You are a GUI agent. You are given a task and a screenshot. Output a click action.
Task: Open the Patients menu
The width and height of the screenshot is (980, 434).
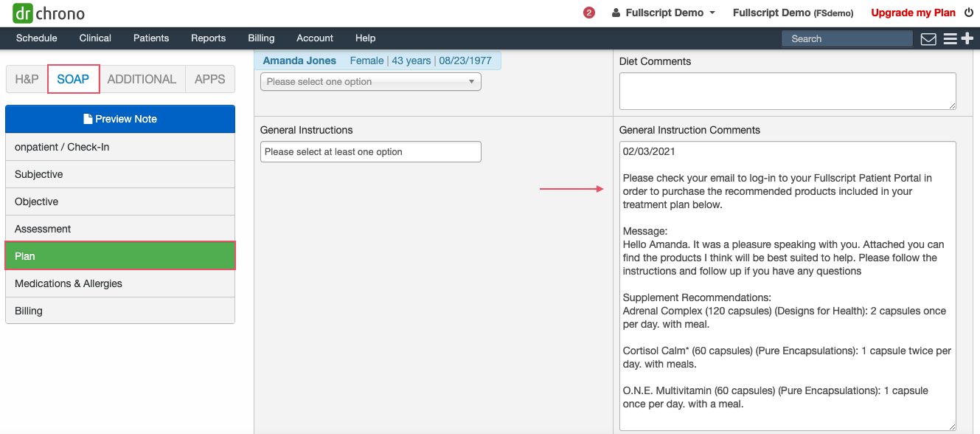click(x=151, y=38)
